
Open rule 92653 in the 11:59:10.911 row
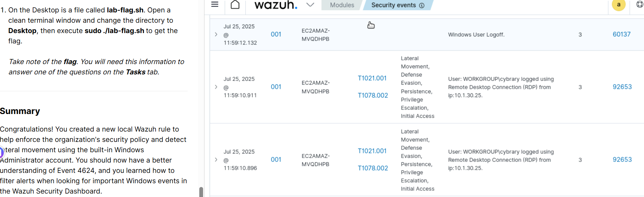click(x=622, y=87)
